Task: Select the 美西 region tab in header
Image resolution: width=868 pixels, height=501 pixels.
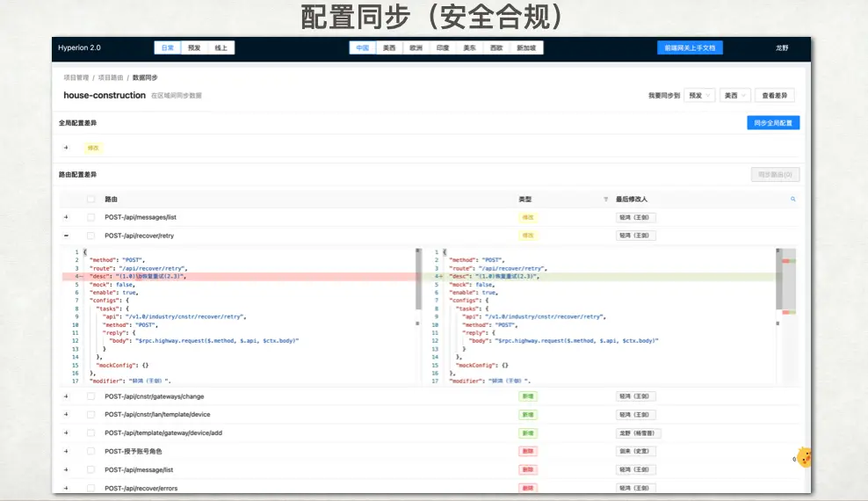Action: tap(389, 48)
